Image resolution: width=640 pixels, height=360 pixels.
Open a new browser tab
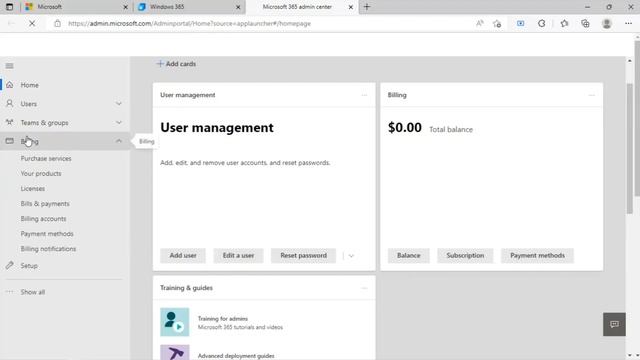(367, 7)
